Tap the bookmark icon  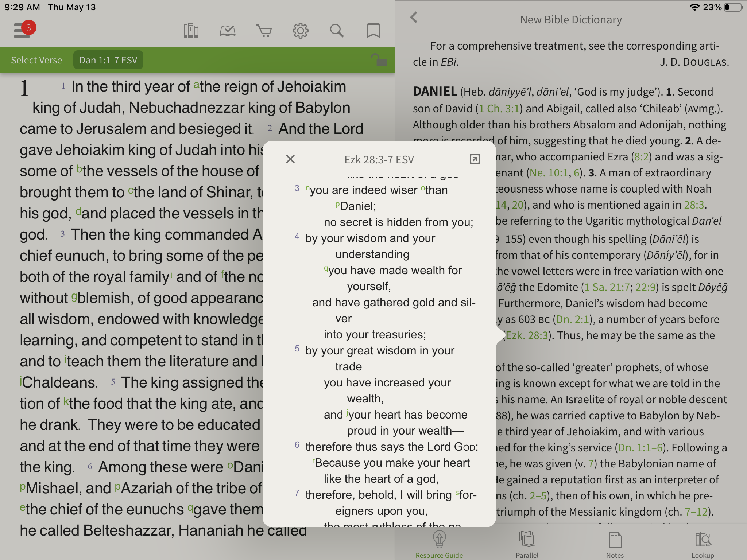373,31
